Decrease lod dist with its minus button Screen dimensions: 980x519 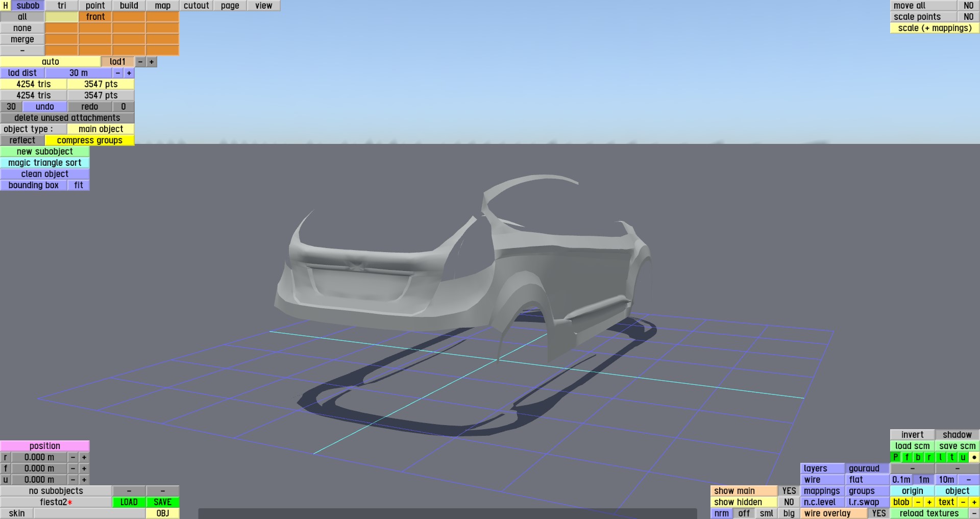pos(118,73)
